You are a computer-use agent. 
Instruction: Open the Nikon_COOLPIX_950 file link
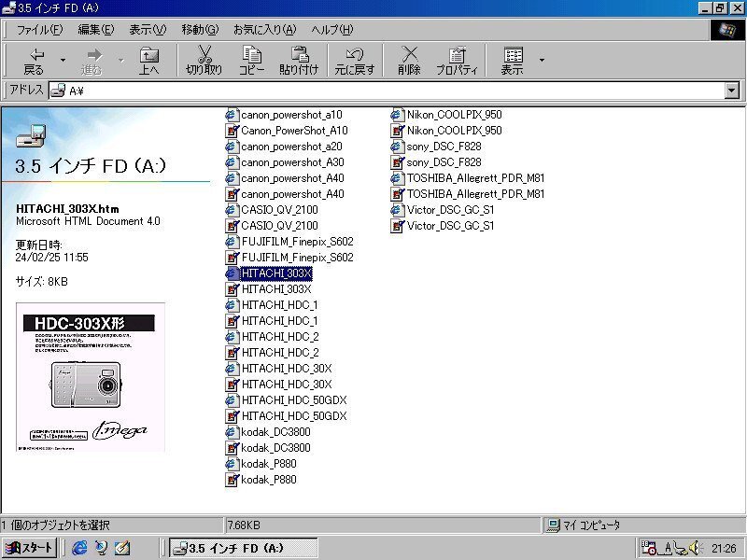pos(452,114)
